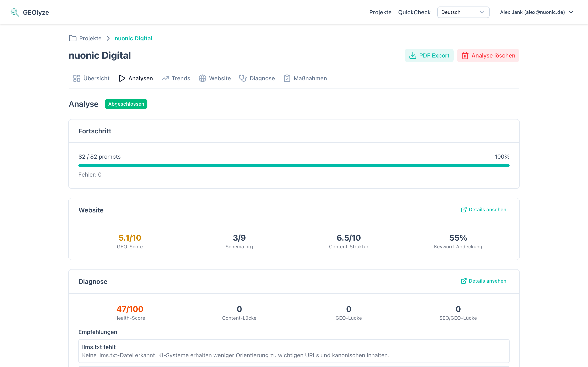The height and width of the screenshot is (367, 588).
Task: Click the Übersicht grid icon
Action: click(x=77, y=78)
